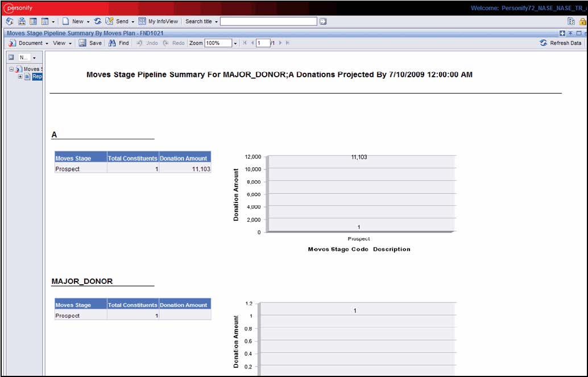Click the Redo button
This screenshot has height=377, width=588.
tap(173, 43)
